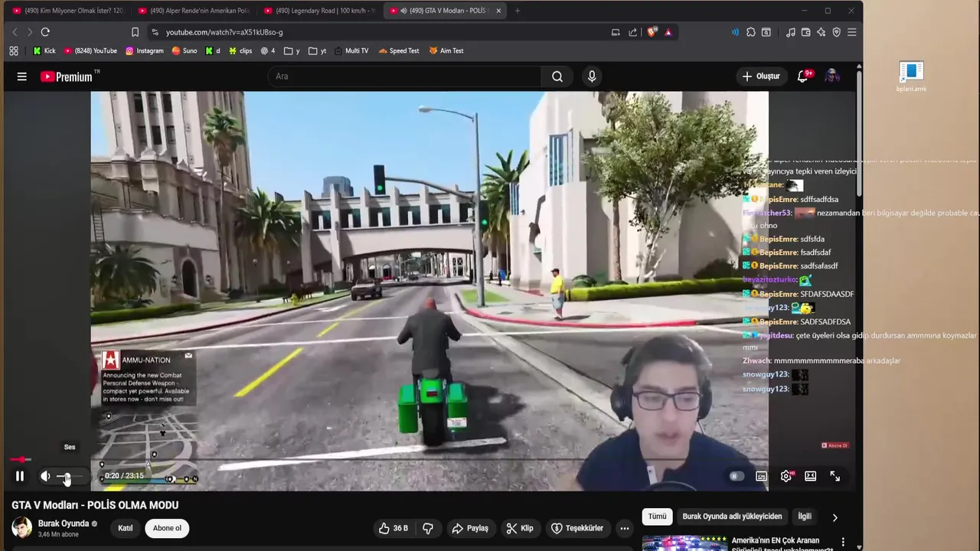The image size is (980, 551).
Task: Reload the current page
Action: [x=45, y=32]
